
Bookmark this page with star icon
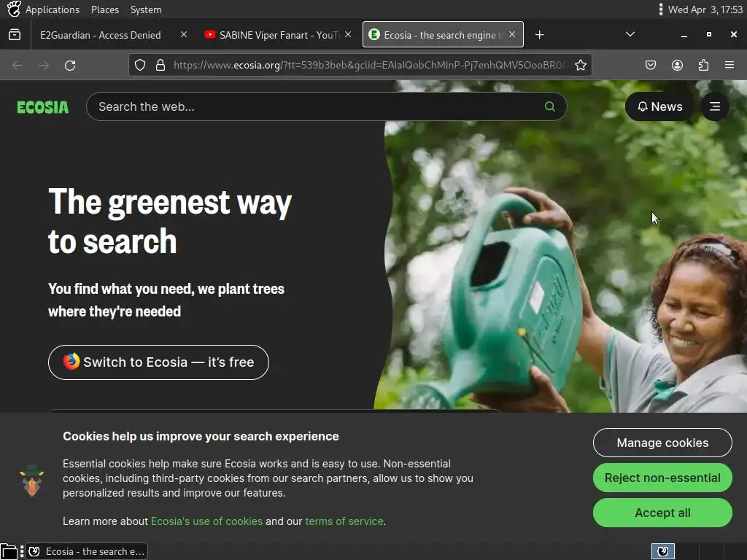coord(580,65)
